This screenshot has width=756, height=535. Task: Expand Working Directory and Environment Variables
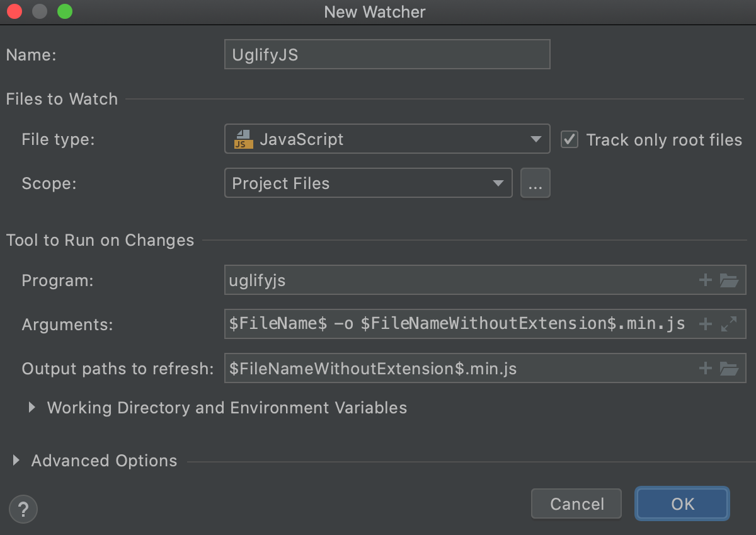tap(31, 407)
